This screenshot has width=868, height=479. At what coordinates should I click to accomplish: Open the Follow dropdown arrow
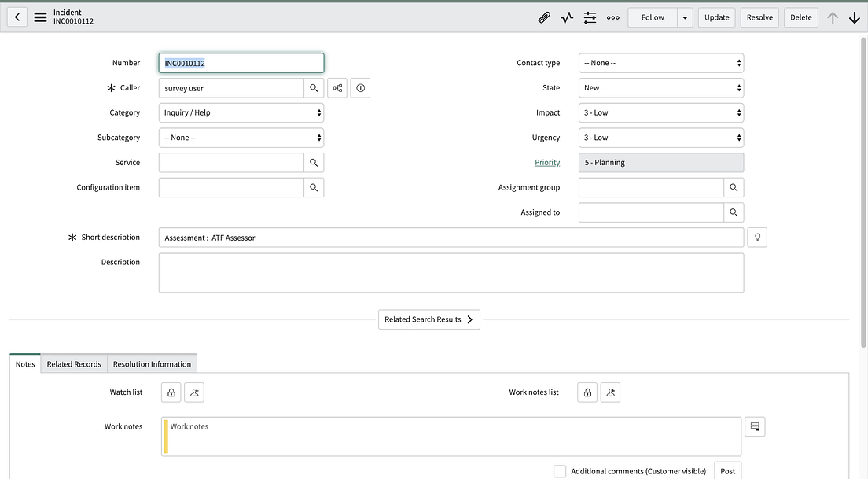(x=686, y=17)
